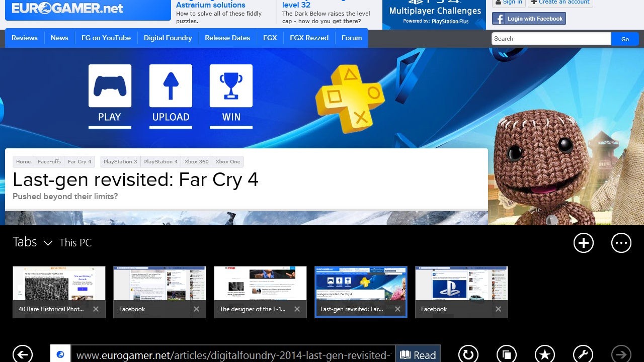644x362 pixels.
Task: Open Digital Foundry in the nav bar
Action: 168,38
